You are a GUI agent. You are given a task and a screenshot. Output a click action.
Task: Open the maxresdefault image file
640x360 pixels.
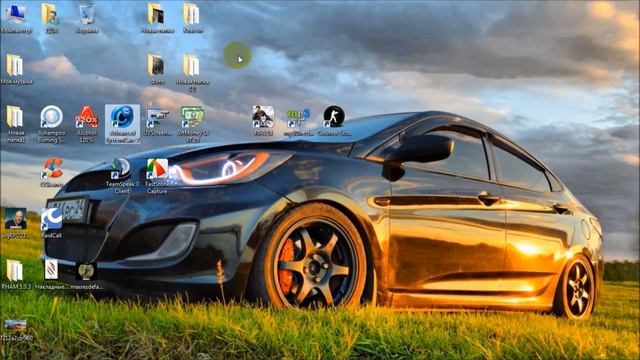86,275
